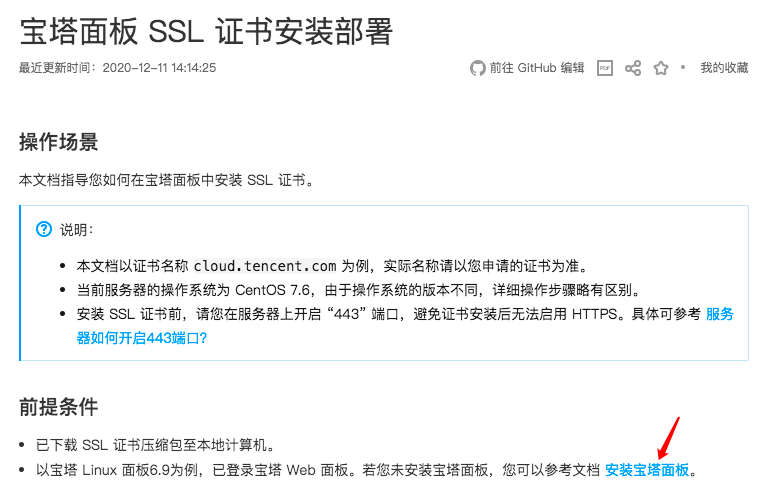Open 我的收藏 page
This screenshot has width=759, height=497.
724,68
